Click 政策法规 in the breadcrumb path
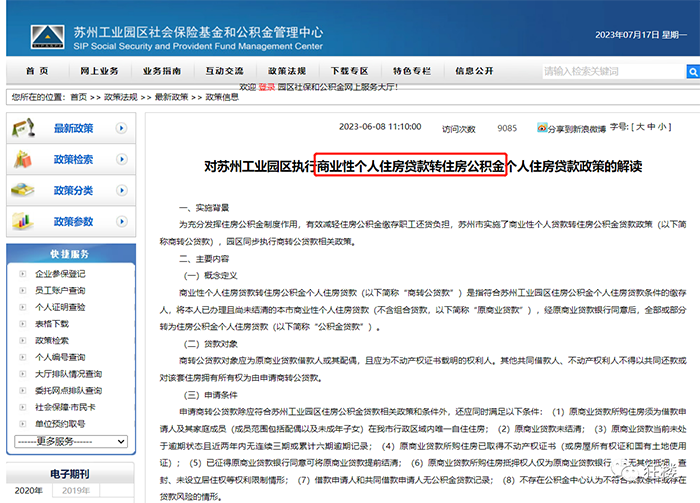Screen dimensions: 700x503 [121, 97]
